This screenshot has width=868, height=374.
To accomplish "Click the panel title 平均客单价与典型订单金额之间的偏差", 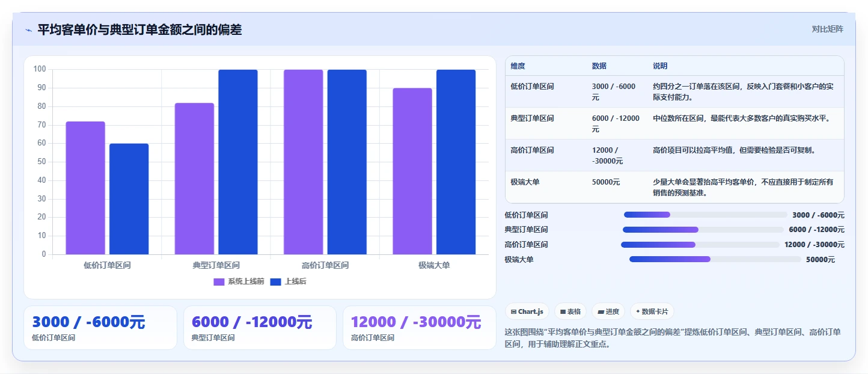I will [139, 29].
